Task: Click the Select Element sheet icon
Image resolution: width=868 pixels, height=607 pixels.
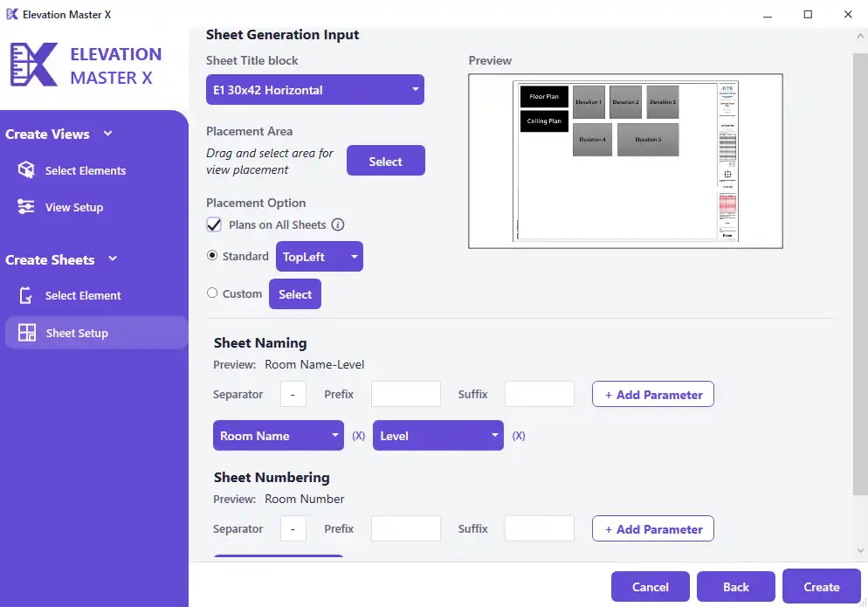Action: pos(26,296)
